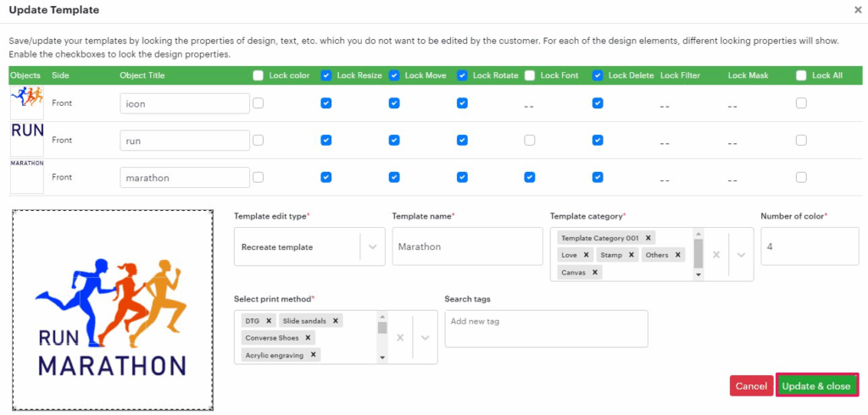Clear all selected print methods
This screenshot has width=868, height=415.
[401, 337]
